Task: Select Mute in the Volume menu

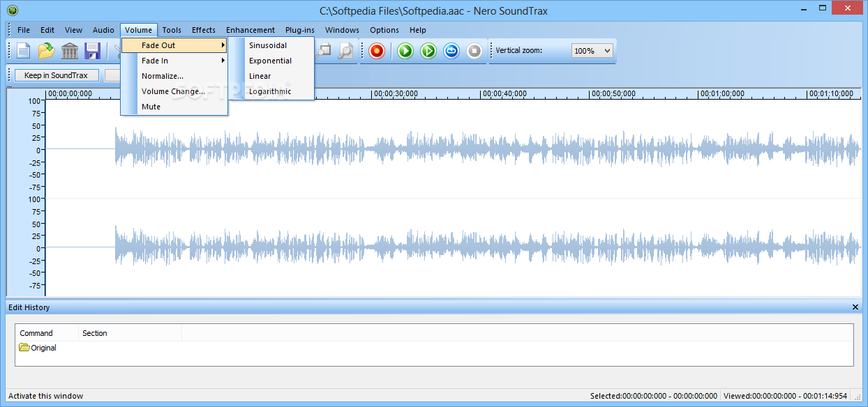Action: click(x=174, y=107)
